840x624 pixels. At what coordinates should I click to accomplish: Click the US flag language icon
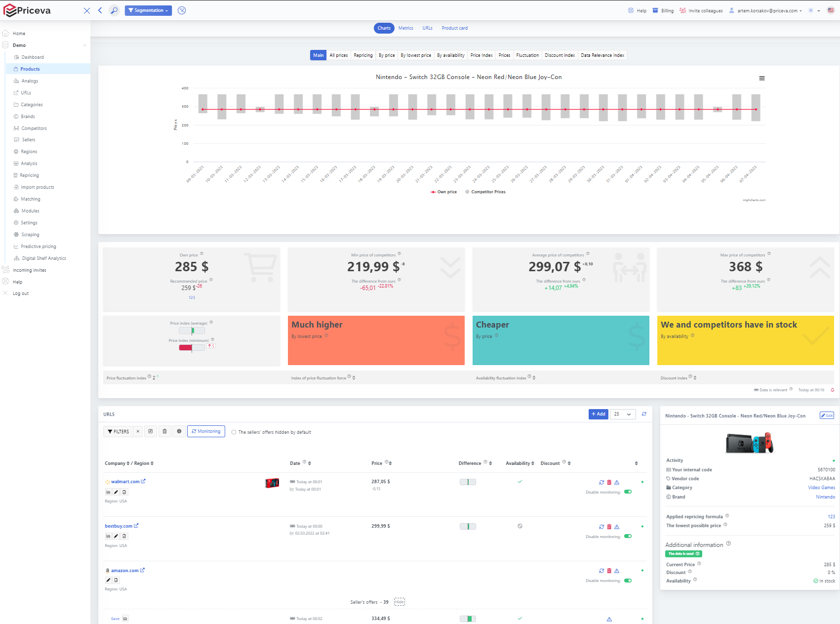[831, 10]
